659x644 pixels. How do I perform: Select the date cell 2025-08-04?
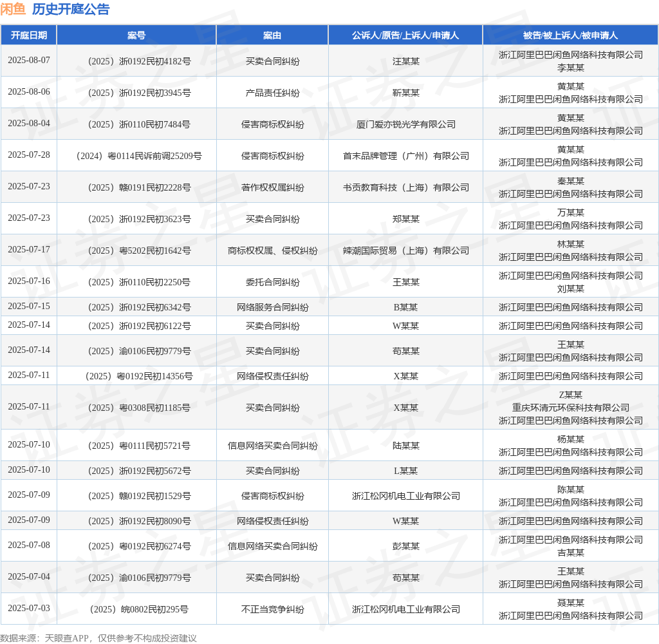(28, 123)
